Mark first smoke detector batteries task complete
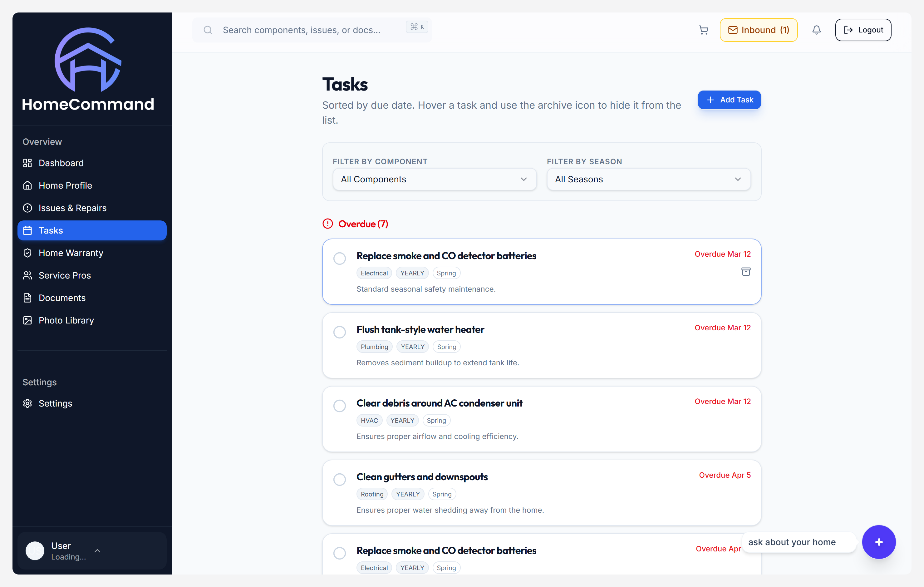 click(x=339, y=258)
